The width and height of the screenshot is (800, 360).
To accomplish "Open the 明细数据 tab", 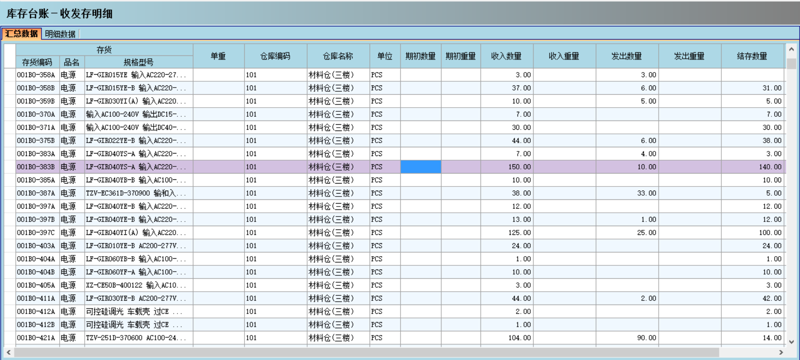I will [x=60, y=34].
